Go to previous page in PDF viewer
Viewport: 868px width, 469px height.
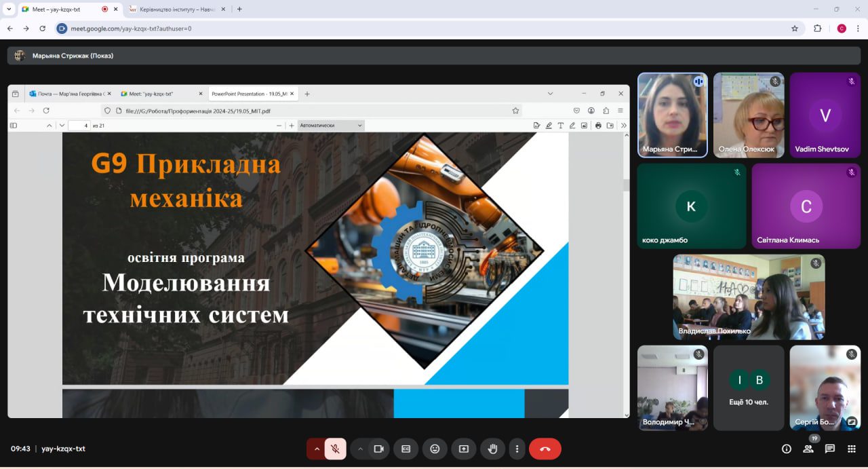(50, 126)
